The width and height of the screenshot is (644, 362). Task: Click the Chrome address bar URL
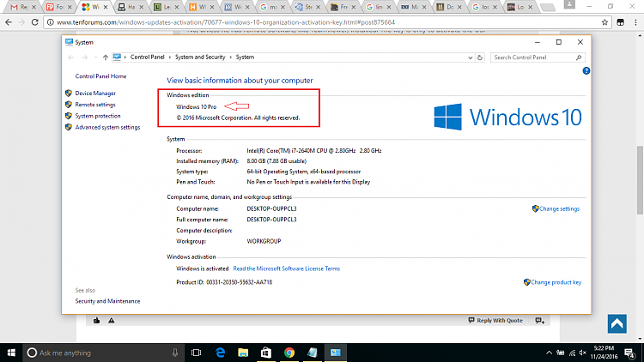pyautogui.click(x=226, y=22)
